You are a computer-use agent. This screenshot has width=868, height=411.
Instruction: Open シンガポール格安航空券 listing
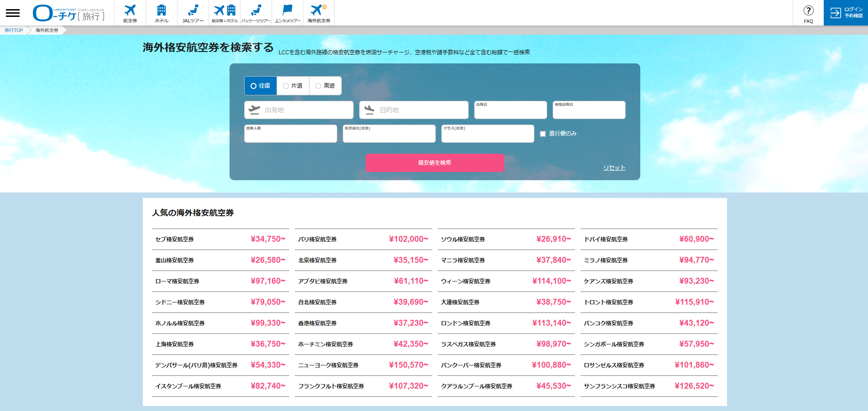649,344
